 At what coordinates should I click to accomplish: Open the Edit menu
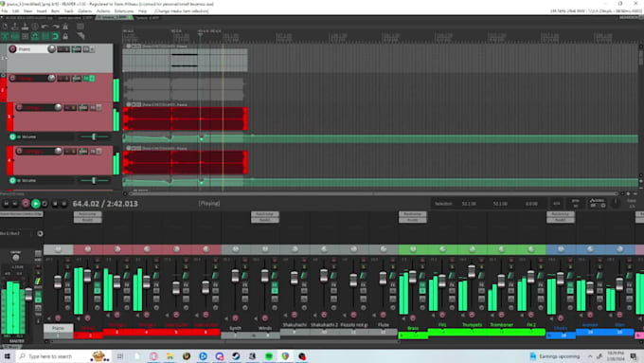click(x=15, y=11)
